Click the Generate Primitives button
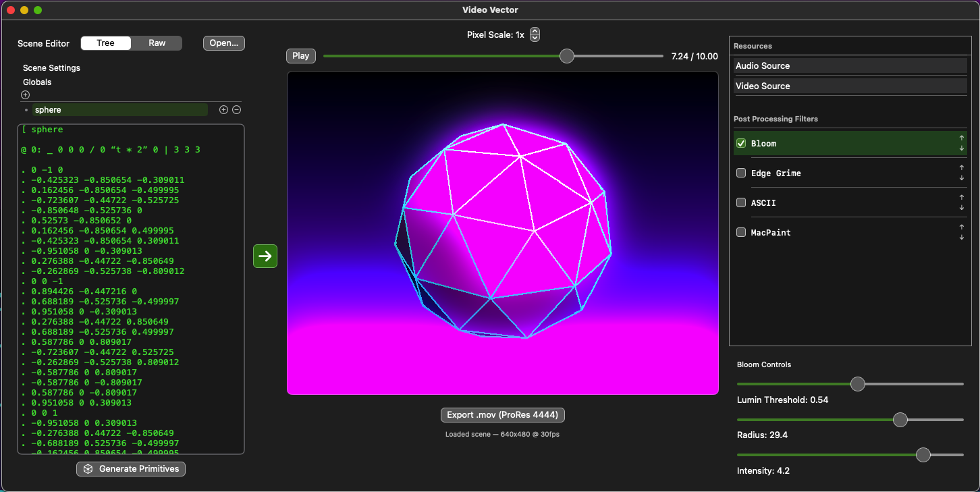Screen dimensions: 980x492 pos(131,469)
